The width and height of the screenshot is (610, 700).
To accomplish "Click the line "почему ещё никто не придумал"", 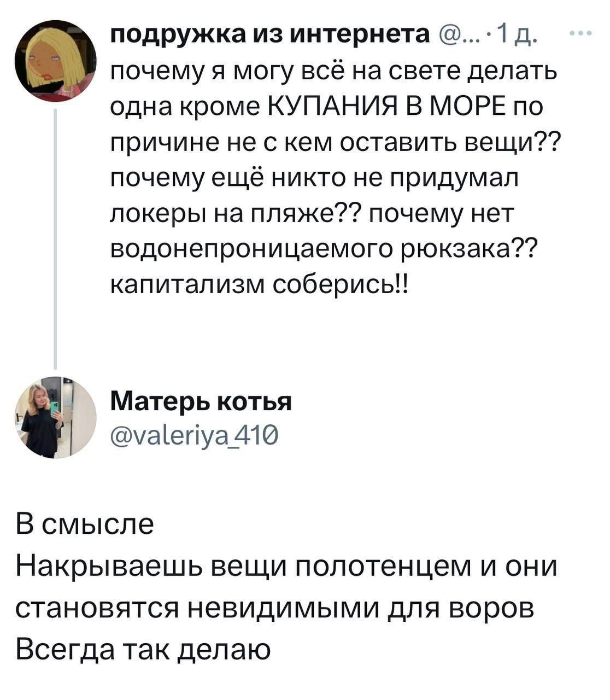I will [314, 177].
